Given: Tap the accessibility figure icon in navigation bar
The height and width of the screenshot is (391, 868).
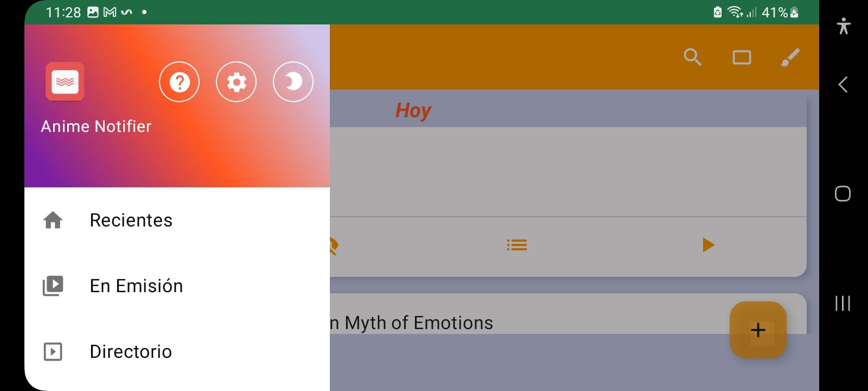Looking at the screenshot, I should tap(844, 26).
